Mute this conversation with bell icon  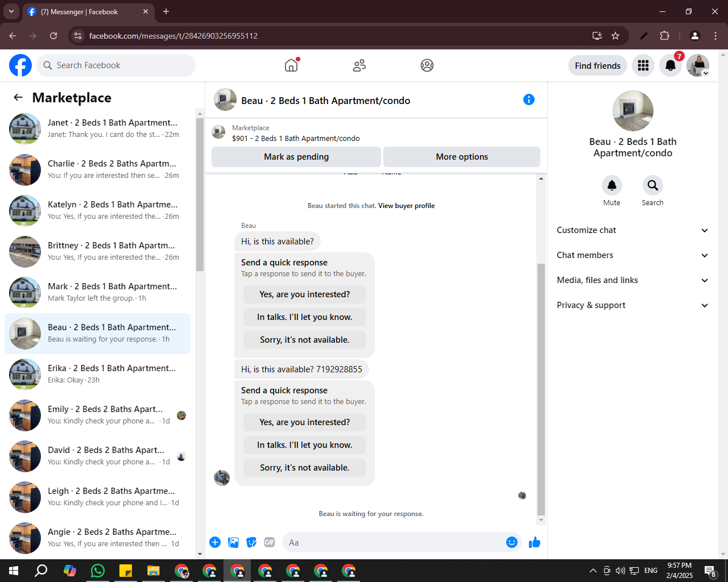612,185
